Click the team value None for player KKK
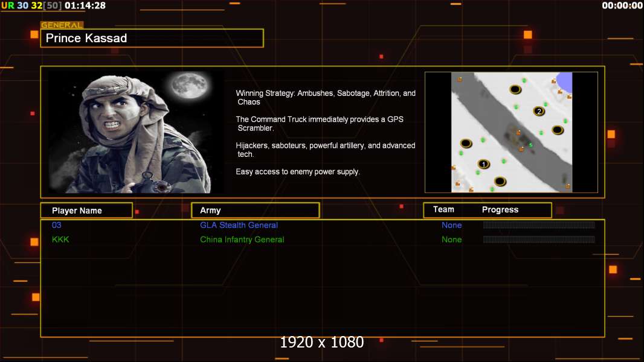 click(x=451, y=240)
